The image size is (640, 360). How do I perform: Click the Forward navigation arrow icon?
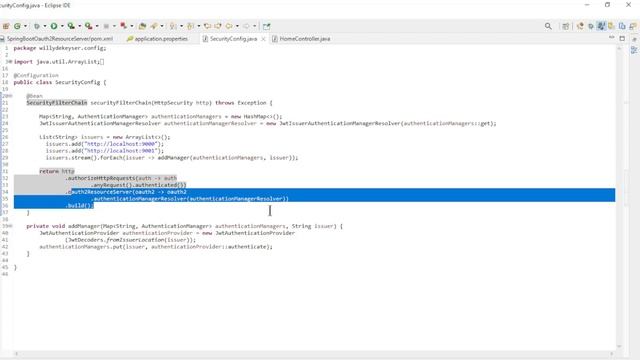click(x=246, y=26)
